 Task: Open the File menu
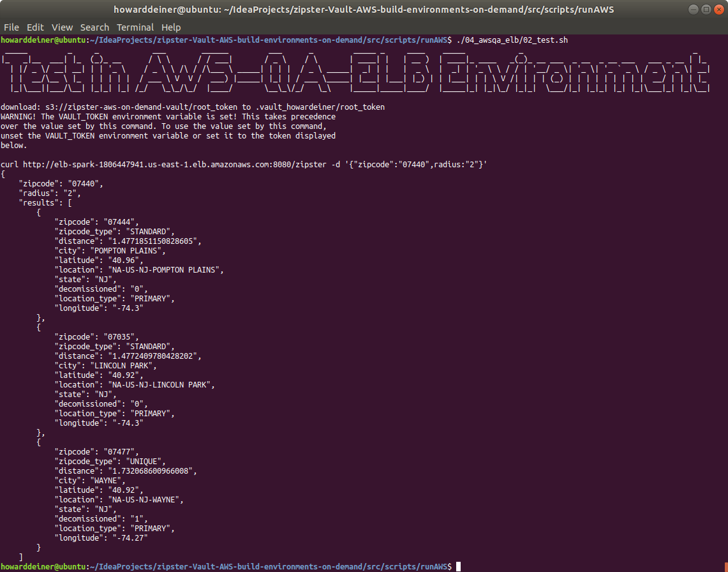click(x=11, y=27)
